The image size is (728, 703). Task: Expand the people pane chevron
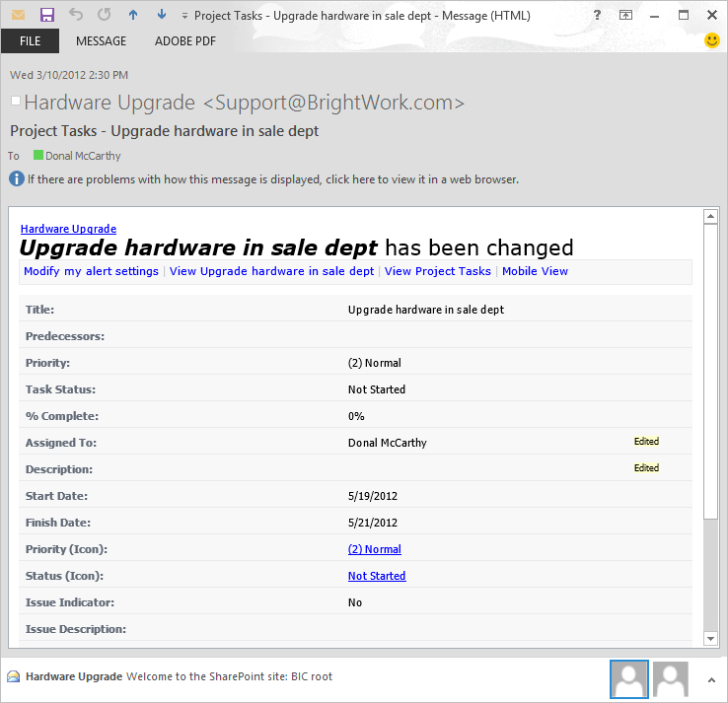711,678
